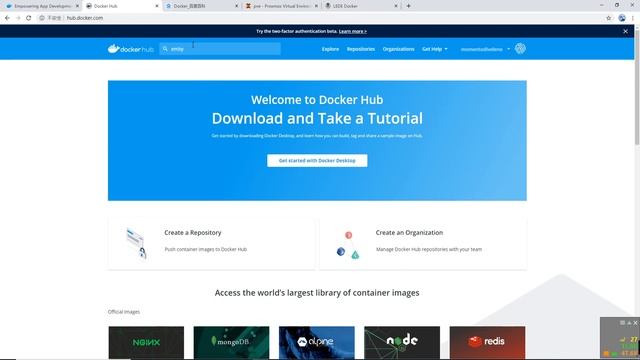
Task: Close the system monitor overlay widget
Action: coord(636,323)
